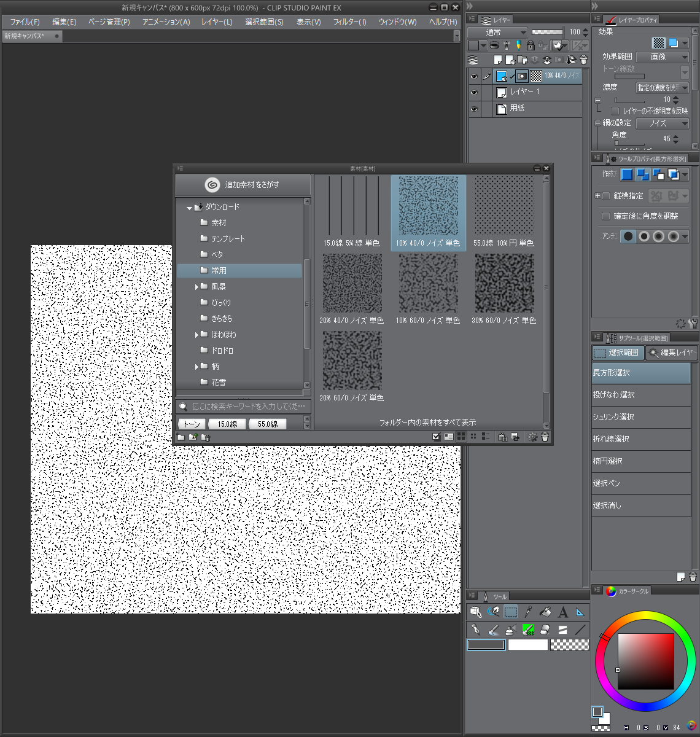Open the 通常 blend mode dropdown

pyautogui.click(x=497, y=32)
